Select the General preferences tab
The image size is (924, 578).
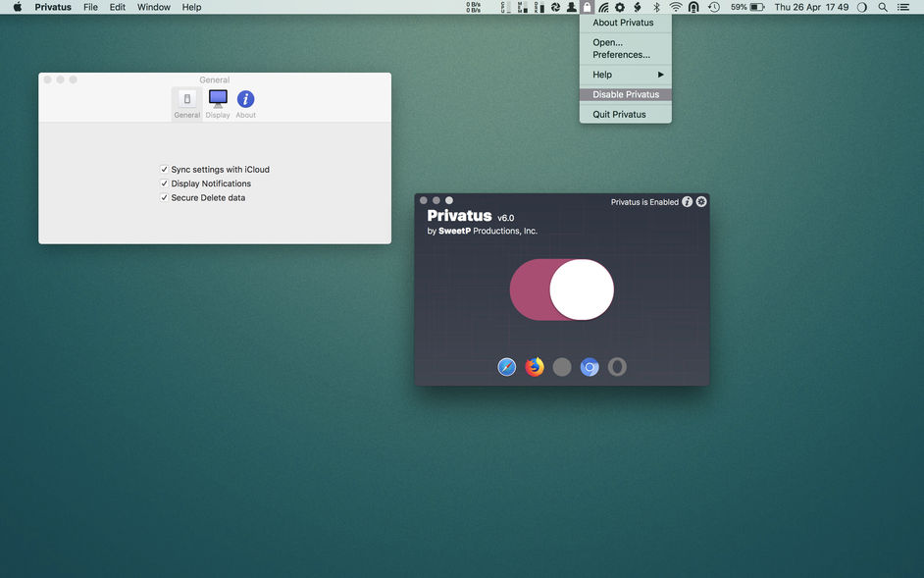pyautogui.click(x=186, y=104)
